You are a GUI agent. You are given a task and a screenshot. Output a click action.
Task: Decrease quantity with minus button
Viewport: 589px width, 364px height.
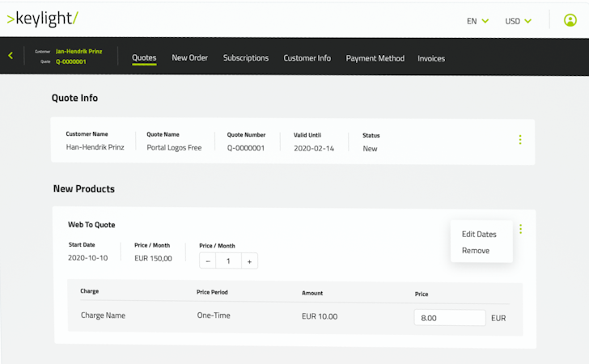click(x=207, y=261)
